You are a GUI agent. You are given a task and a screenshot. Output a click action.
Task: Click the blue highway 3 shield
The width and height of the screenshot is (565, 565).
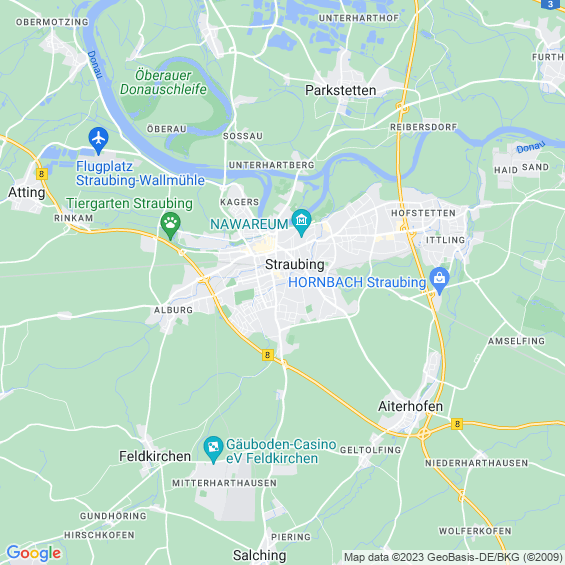(x=550, y=4)
